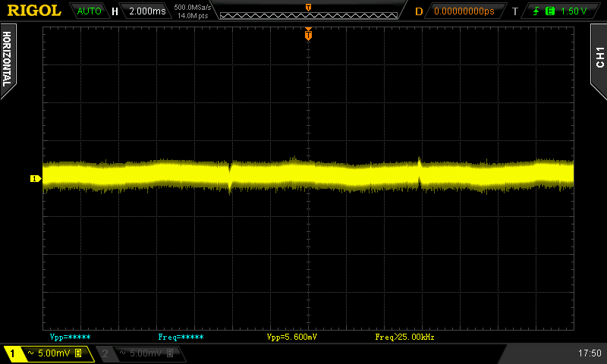Click the yellow noise waveform trace
This screenshot has width=607, height=364.
(308, 175)
